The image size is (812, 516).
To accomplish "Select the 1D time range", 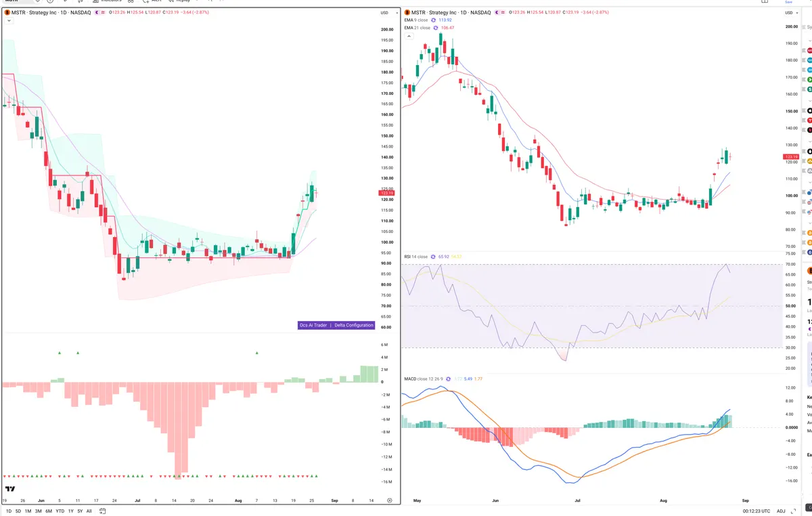I will pos(9,511).
